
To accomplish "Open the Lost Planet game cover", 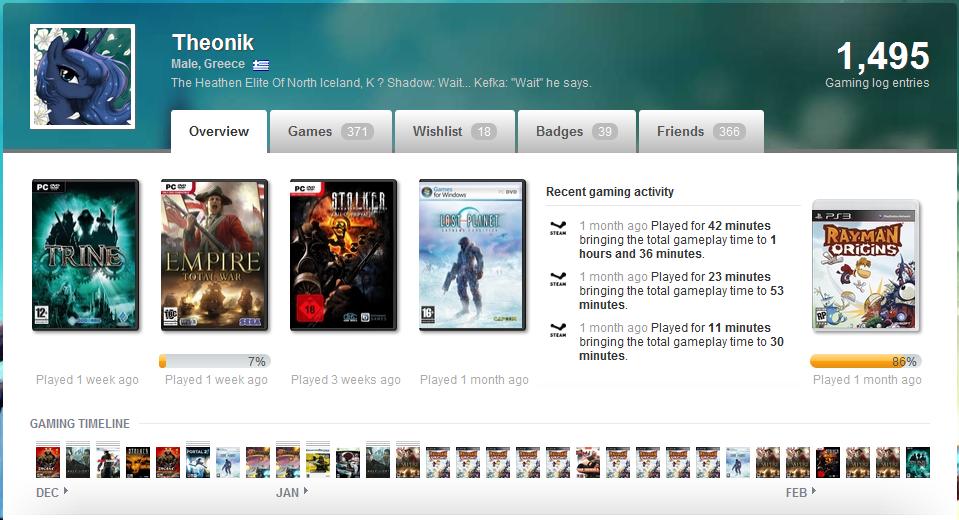I will pyautogui.click(x=472, y=255).
